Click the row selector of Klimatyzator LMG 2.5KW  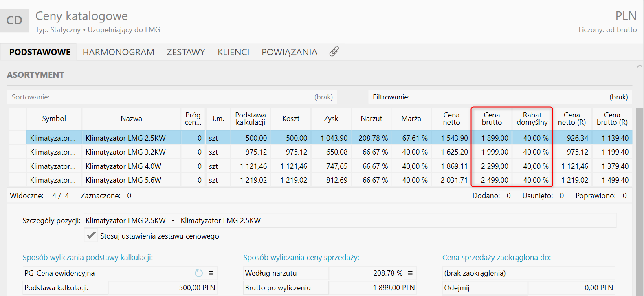17,138
